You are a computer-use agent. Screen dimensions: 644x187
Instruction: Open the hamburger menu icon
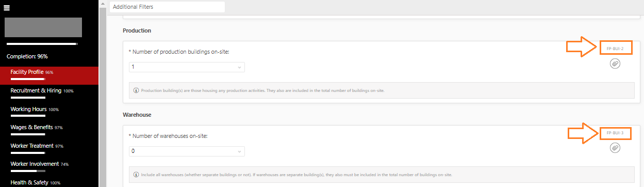click(7, 8)
